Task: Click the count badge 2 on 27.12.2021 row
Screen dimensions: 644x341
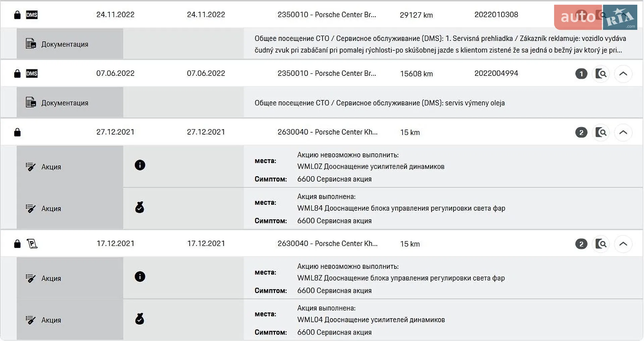Action: [x=581, y=133]
